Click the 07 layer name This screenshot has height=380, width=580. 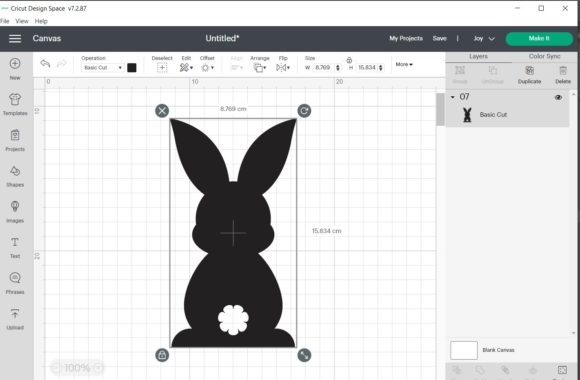(x=464, y=97)
